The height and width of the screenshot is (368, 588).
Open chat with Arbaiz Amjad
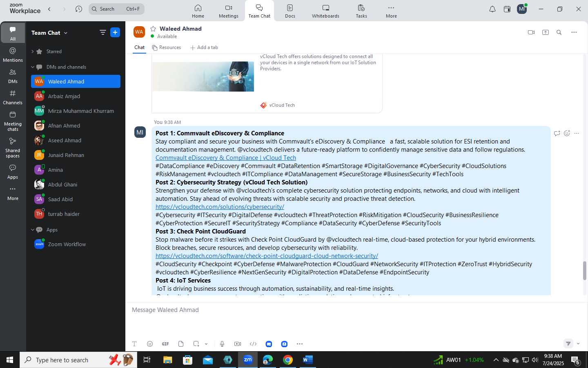(76, 96)
